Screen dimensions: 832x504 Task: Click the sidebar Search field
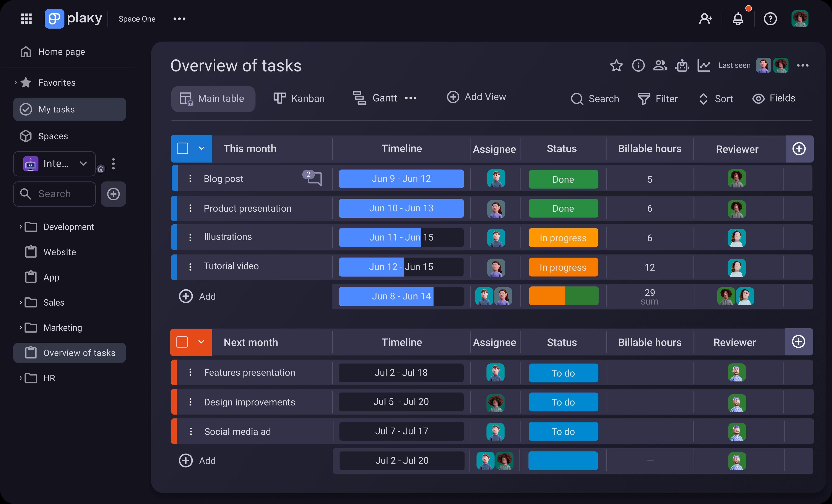(x=54, y=194)
